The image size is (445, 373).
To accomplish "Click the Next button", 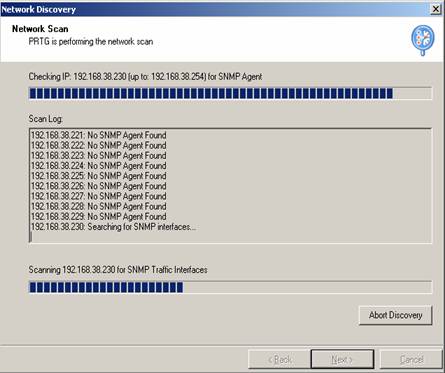I will 342,359.
